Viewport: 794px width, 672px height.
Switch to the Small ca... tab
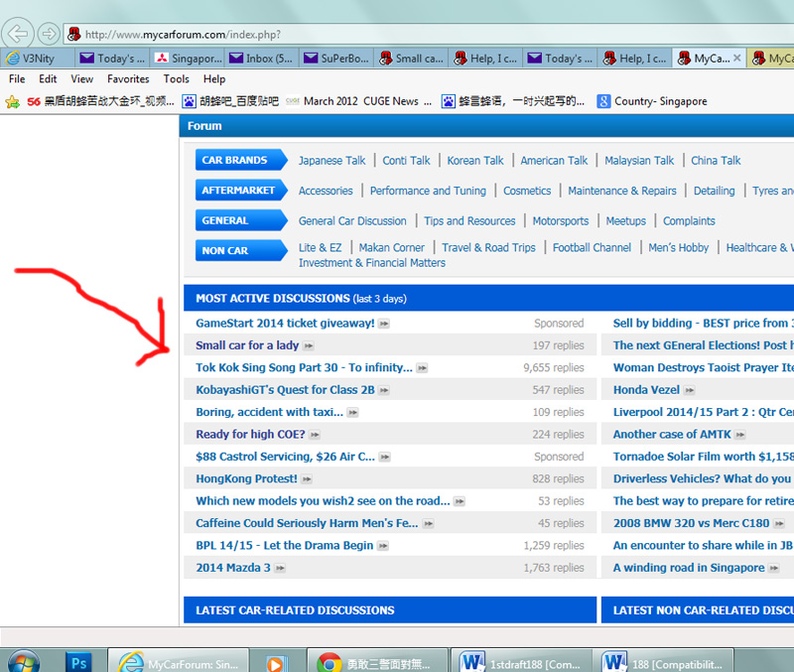tap(411, 59)
